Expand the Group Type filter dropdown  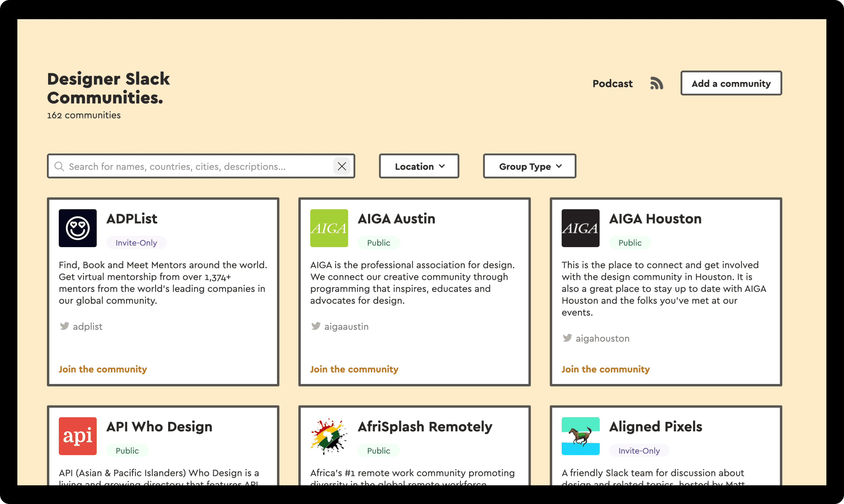click(530, 166)
